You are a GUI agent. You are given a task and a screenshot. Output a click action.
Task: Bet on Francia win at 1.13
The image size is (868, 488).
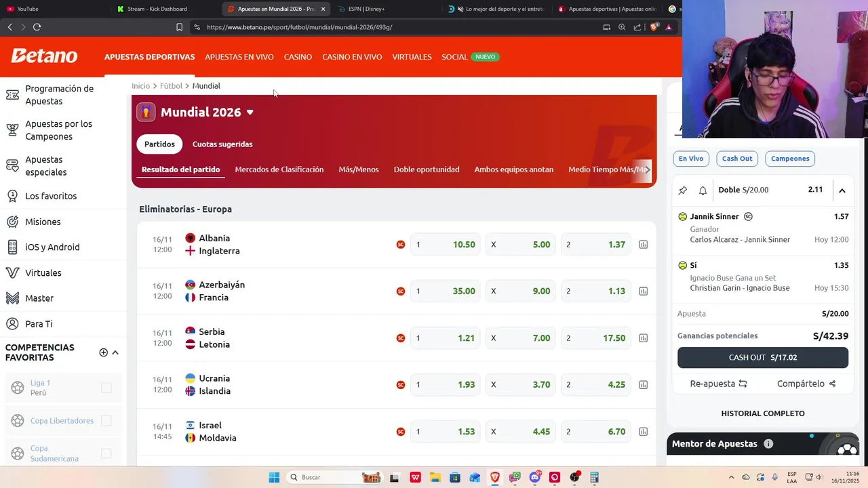coord(596,291)
